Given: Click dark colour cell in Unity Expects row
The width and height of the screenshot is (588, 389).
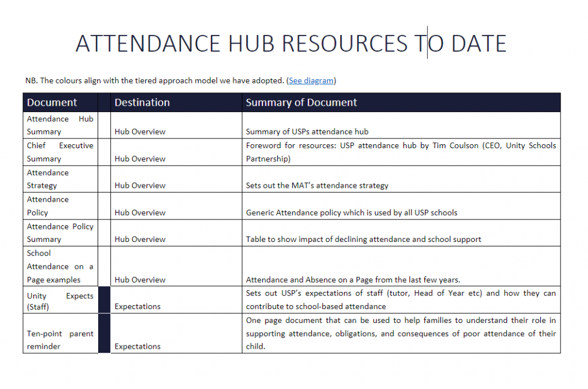Looking at the screenshot, I should pyautogui.click(x=105, y=300).
